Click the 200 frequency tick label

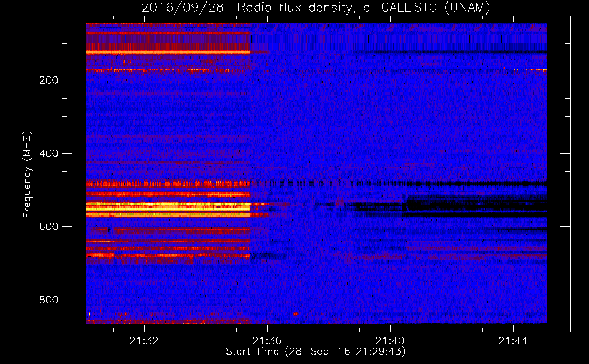click(49, 80)
